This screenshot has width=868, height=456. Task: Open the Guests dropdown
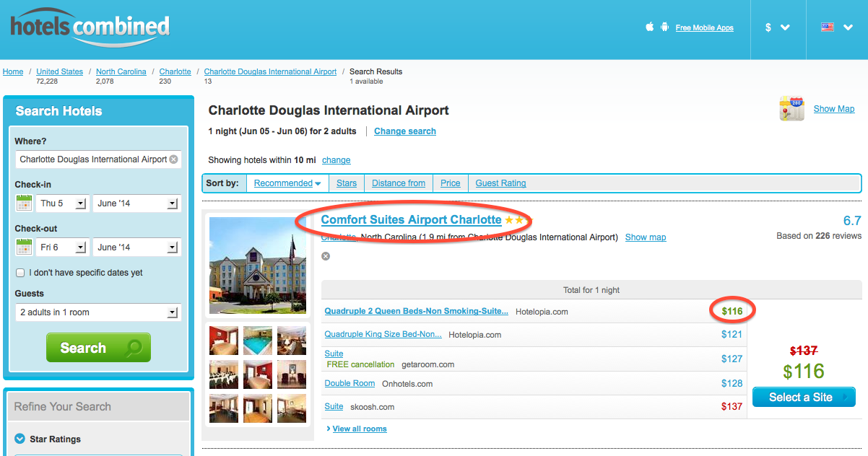pos(97,312)
